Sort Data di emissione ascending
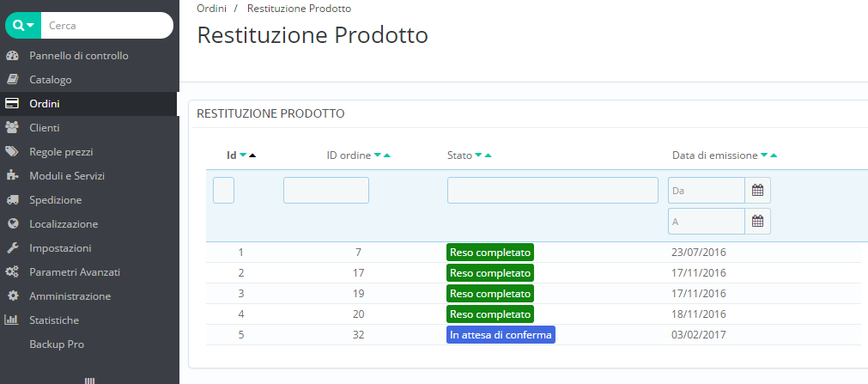868x384 pixels. point(774,155)
